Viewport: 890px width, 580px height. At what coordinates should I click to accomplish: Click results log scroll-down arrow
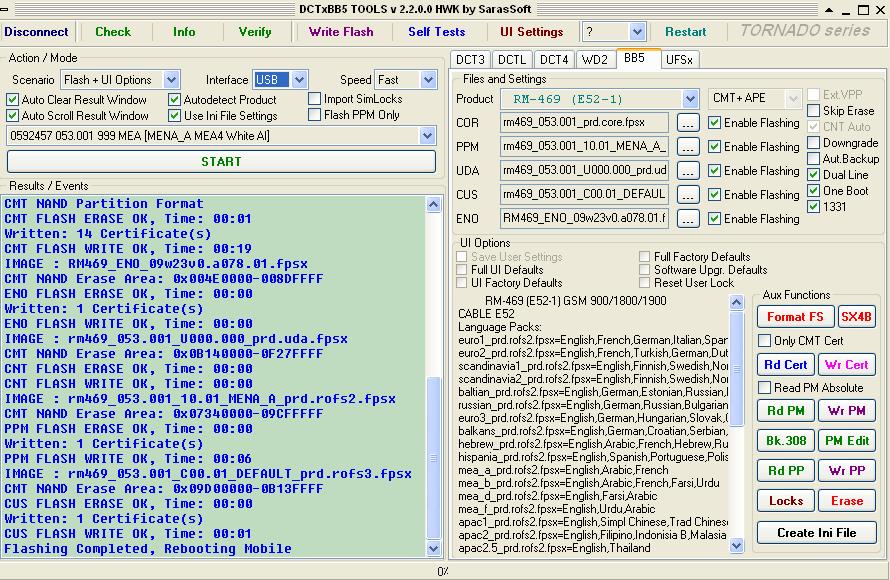(434, 548)
